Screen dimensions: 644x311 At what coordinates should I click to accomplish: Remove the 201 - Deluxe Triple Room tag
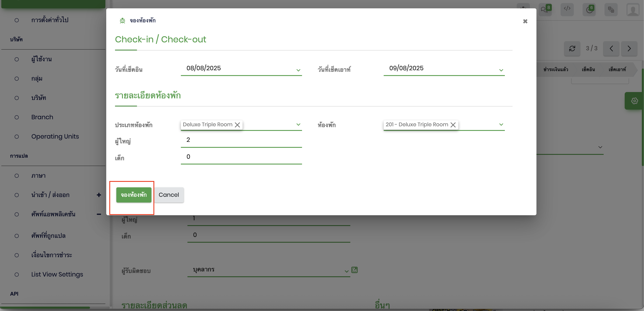coord(453,125)
